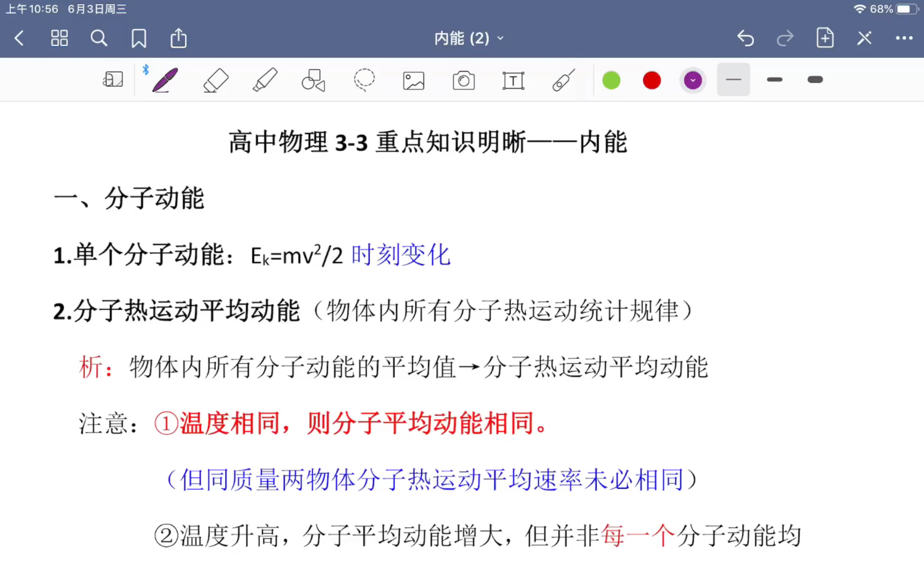
Task: Tap the heading 一、分子动能
Action: [129, 198]
